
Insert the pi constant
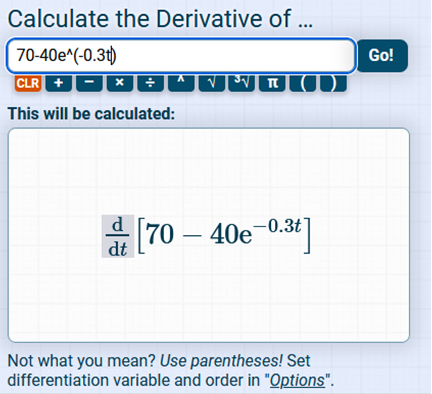click(x=272, y=83)
